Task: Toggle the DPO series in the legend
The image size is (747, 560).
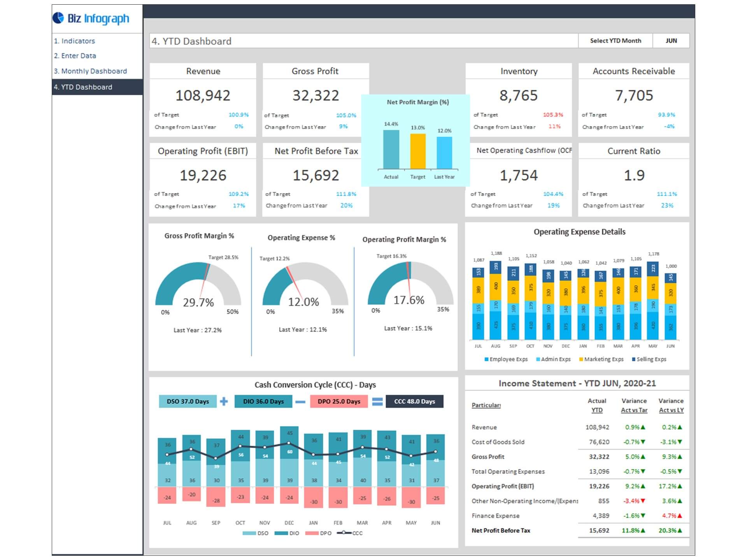Action: point(312,534)
